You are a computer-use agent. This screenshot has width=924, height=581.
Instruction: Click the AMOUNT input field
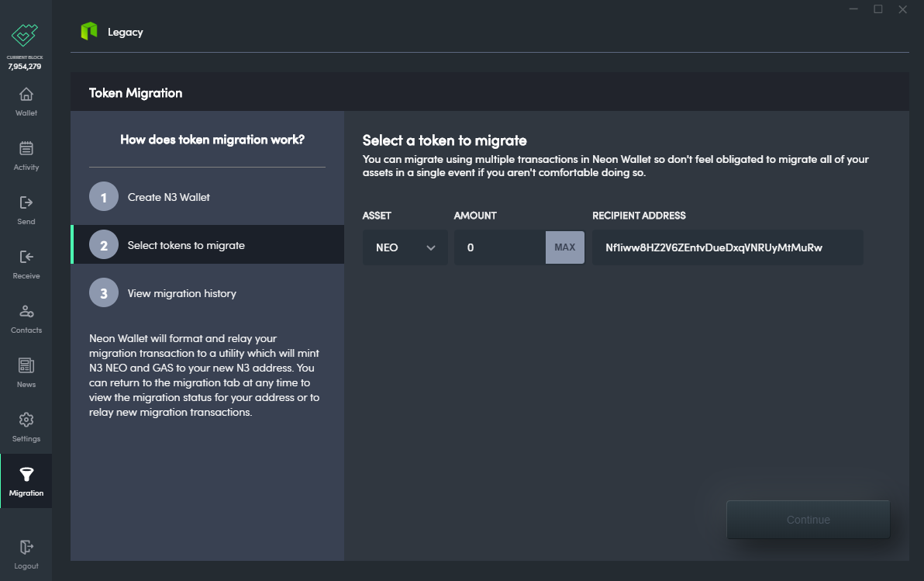[500, 247]
